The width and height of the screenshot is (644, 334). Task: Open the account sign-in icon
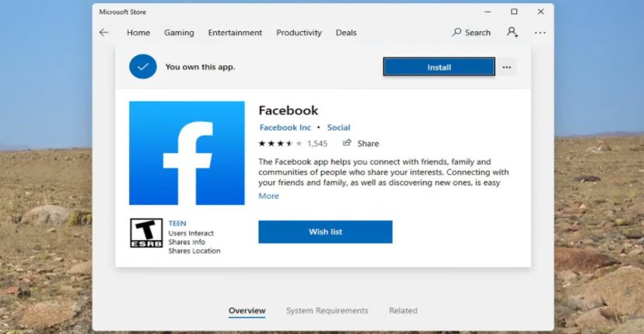(512, 32)
